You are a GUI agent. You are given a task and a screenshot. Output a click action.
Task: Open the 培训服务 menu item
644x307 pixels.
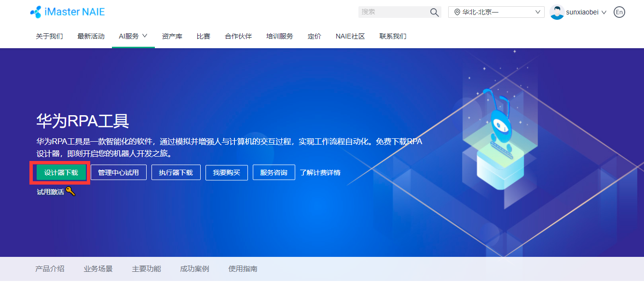coord(280,36)
